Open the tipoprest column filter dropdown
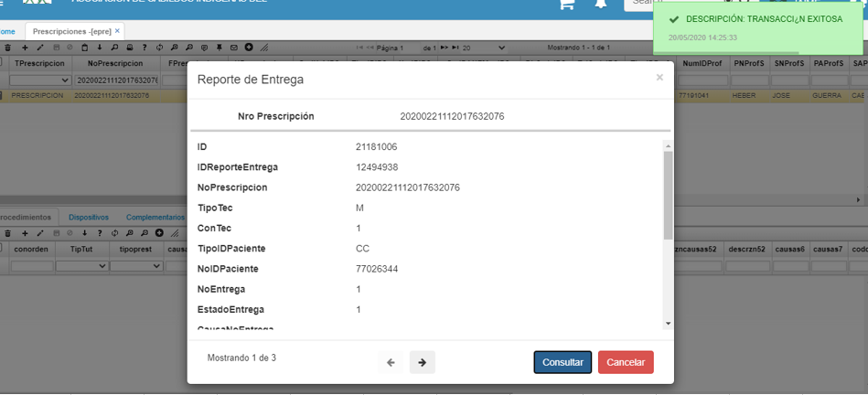868x395 pixels. tap(136, 266)
